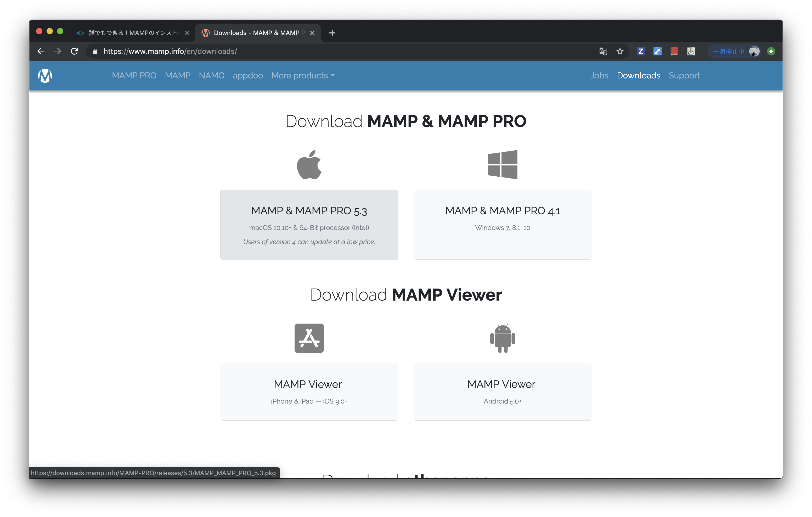The height and width of the screenshot is (517, 812).
Task: Click the MAMP elephant logo in navbar
Action: click(45, 76)
